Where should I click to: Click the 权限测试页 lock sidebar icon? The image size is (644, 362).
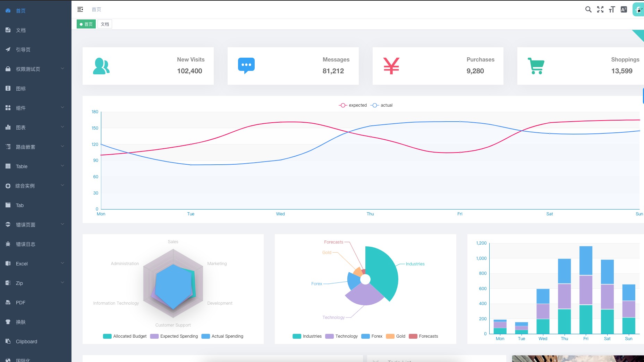(8, 69)
